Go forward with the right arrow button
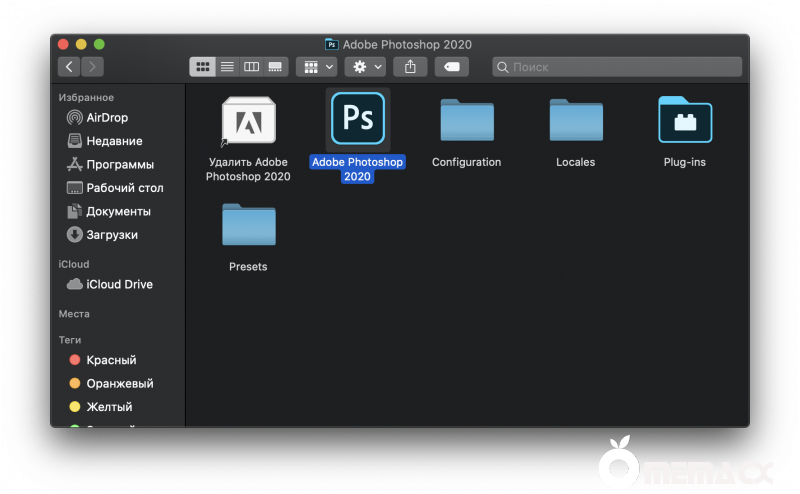 tap(92, 67)
